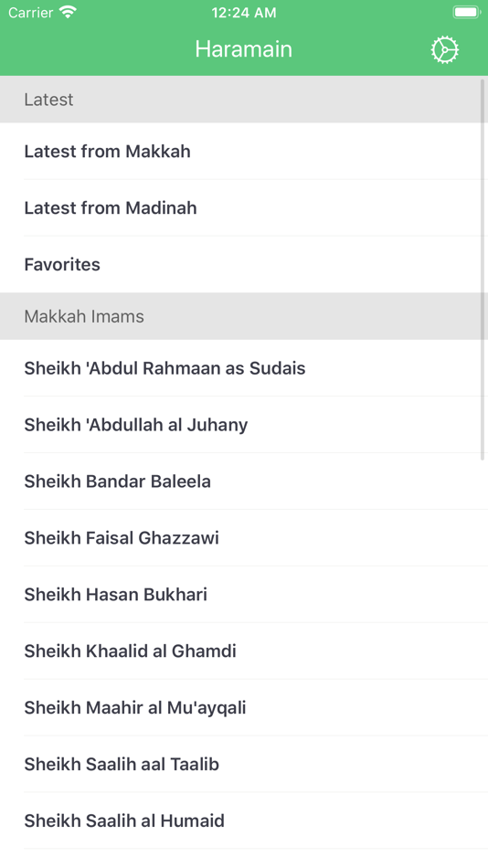
Task: Open Sheikh Saalih al Humaid
Action: pyautogui.click(x=244, y=820)
